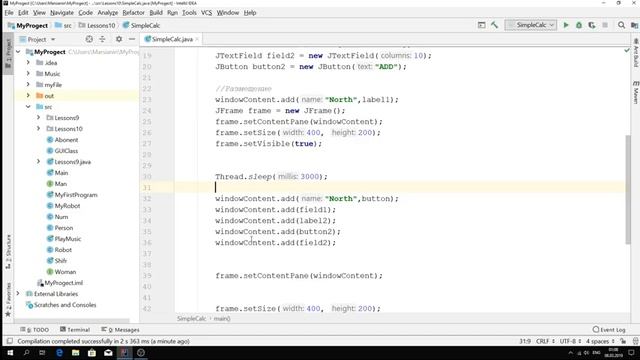Open File Explorer from taskbar
Screen dimensions: 640x360
click(x=76, y=353)
